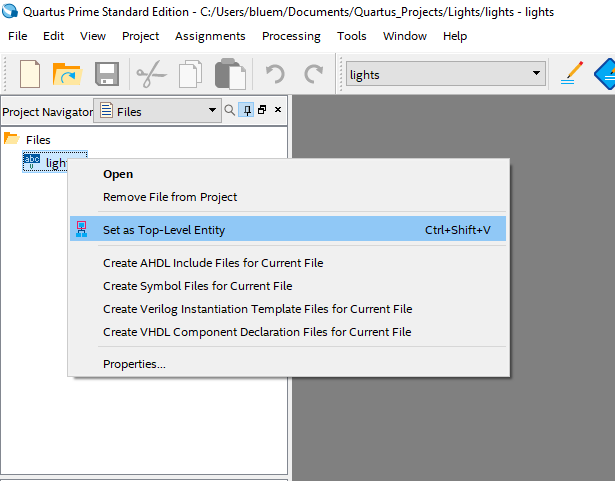Viewport: 615px width, 481px height.
Task: Open the lights entity dropdown
Action: click(536, 74)
